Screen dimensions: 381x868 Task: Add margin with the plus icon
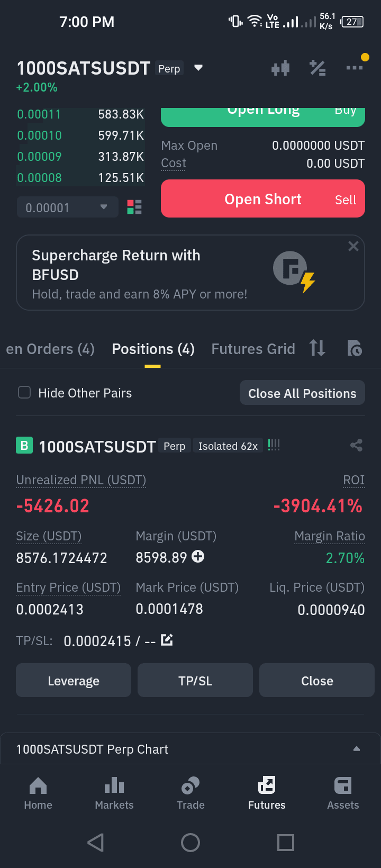(198, 556)
